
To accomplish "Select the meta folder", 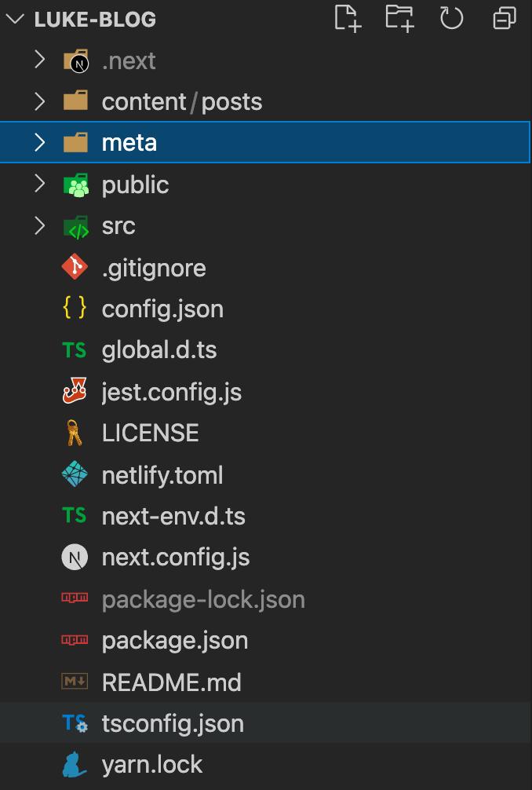I will [265, 143].
